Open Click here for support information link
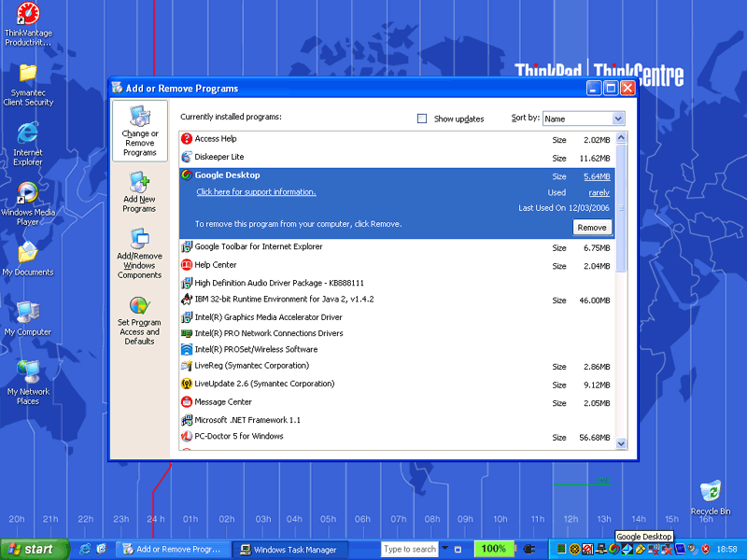 pos(256,192)
